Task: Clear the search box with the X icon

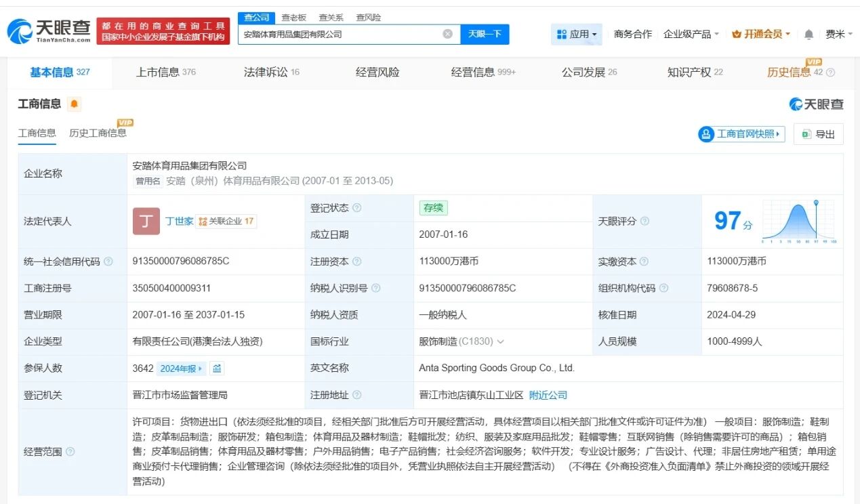Action: (x=447, y=34)
